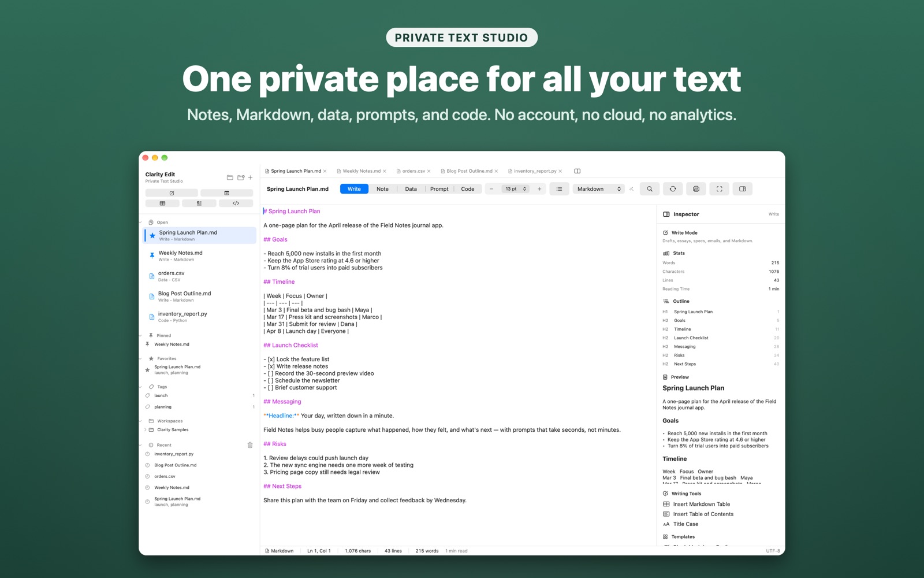The image size is (924, 578).
Task: Switch to the Weekly Notes.md tab
Action: 362,171
